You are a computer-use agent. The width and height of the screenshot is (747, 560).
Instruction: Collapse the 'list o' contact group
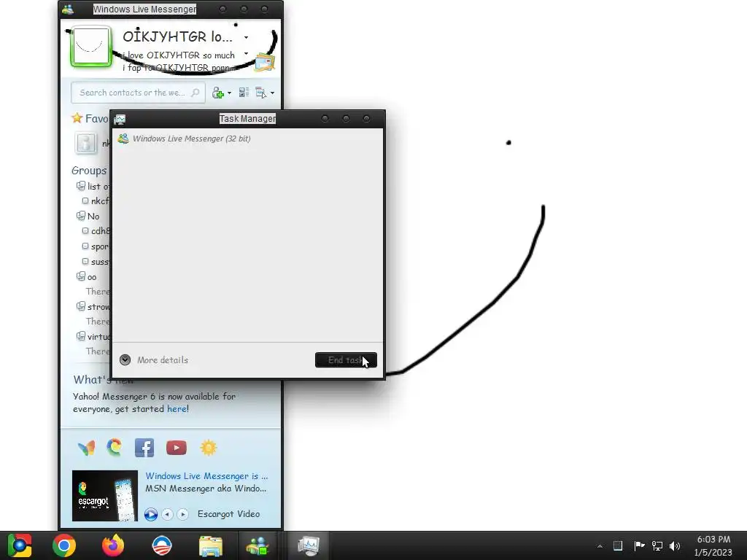pyautogui.click(x=81, y=186)
